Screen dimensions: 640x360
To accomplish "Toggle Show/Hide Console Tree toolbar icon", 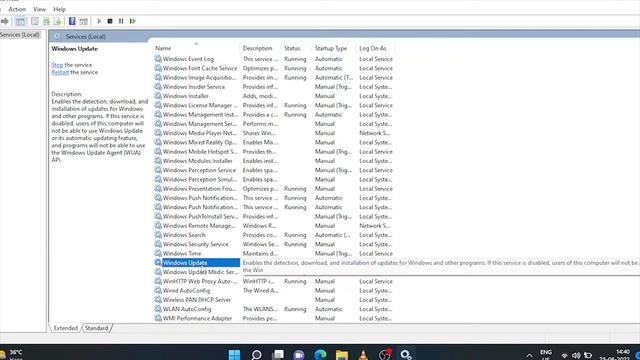I will [20, 21].
